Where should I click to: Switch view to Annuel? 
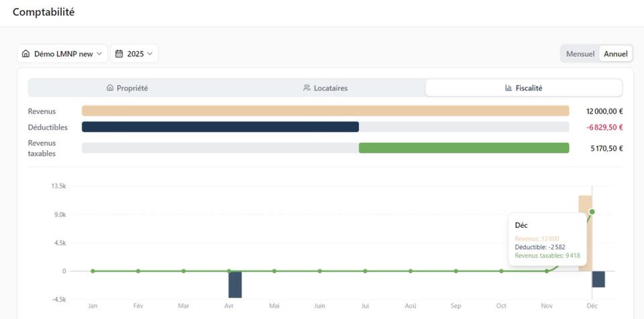click(x=616, y=54)
